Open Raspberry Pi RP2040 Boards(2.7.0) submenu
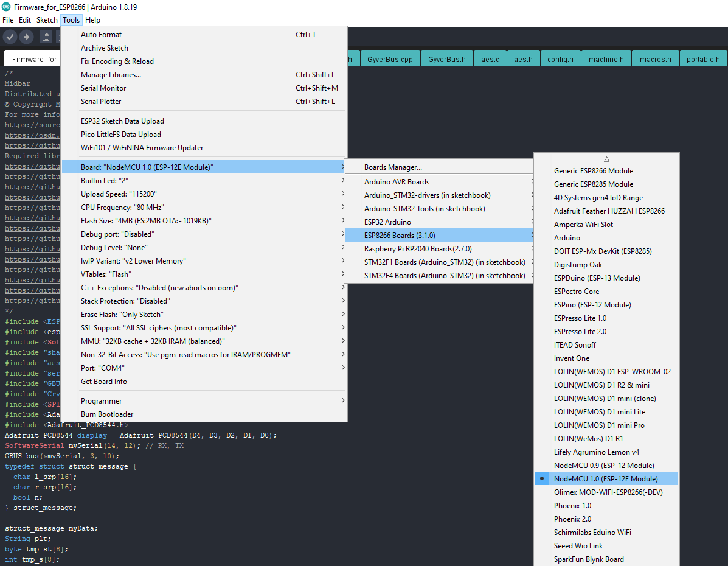Image resolution: width=728 pixels, height=566 pixels. [439, 248]
